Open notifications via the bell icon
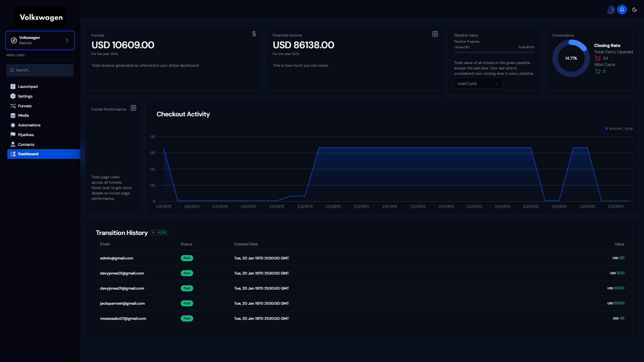Viewport: 644px width, 362px height. (x=622, y=10)
